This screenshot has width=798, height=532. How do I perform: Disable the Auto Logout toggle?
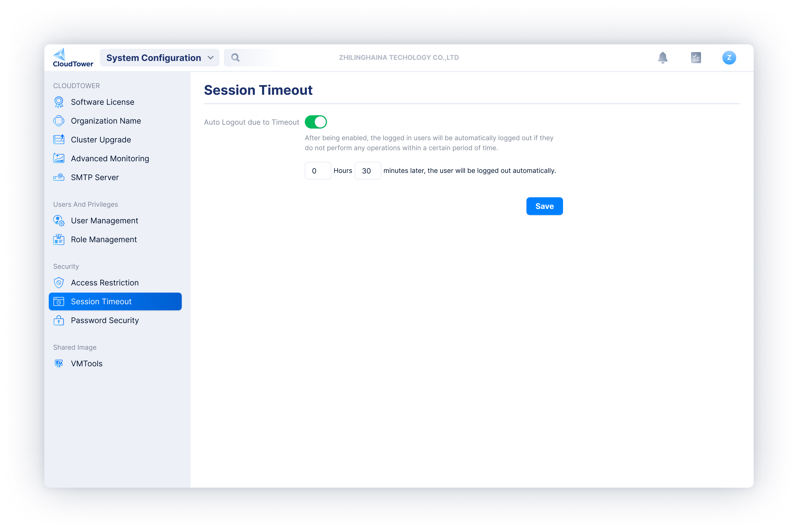click(x=316, y=122)
